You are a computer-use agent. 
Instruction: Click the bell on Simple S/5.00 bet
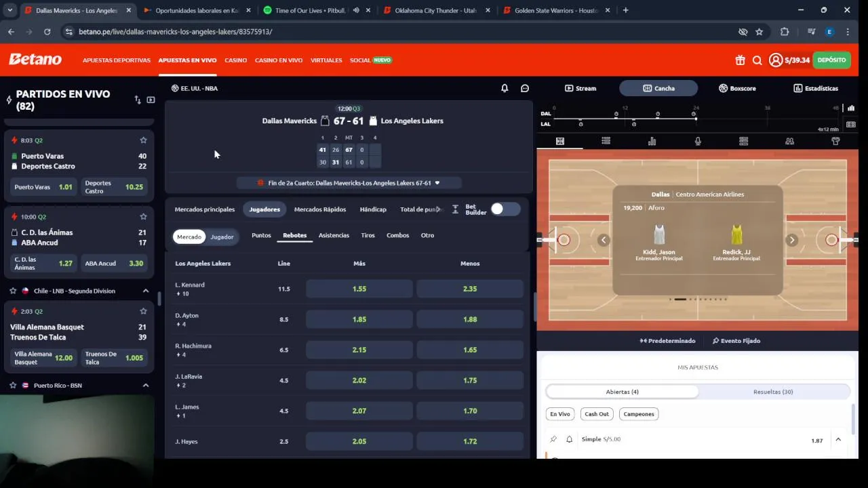tap(569, 439)
